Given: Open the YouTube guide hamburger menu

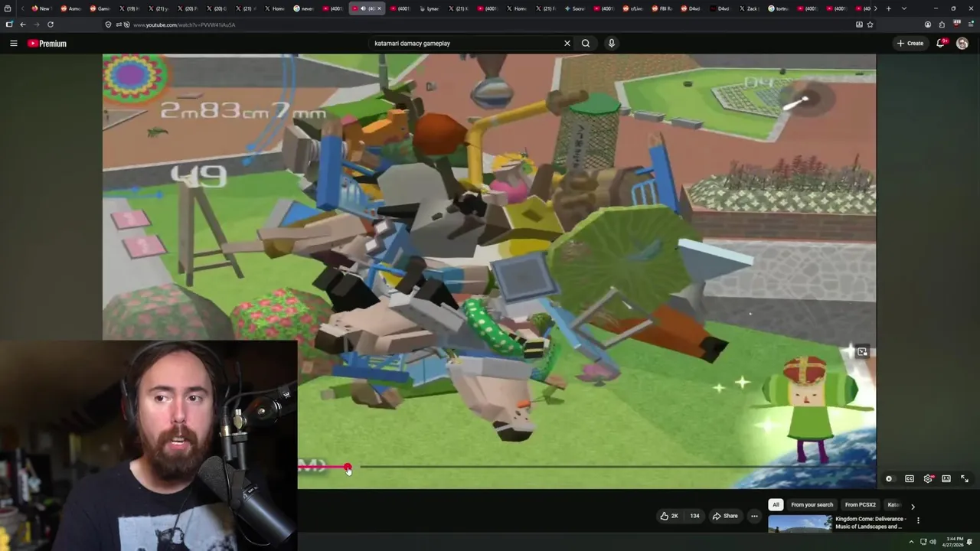Looking at the screenshot, I should pos(13,44).
